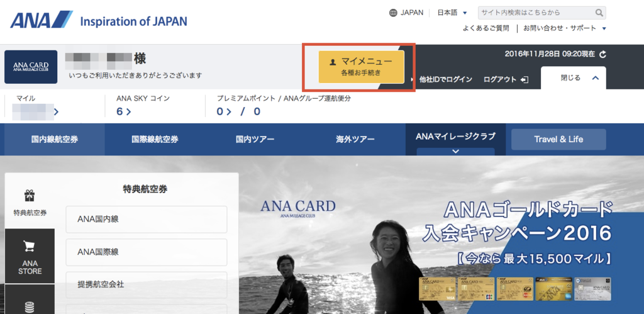Image resolution: width=644 pixels, height=314 pixels.
Task: Click the 特典航空券 panel heading
Action: pyautogui.click(x=145, y=189)
